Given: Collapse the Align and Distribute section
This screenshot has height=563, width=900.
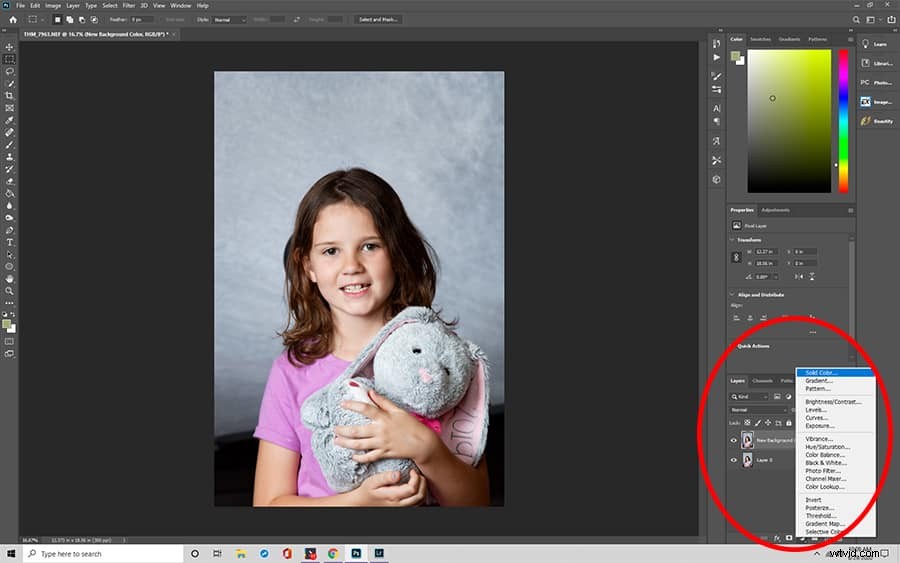Looking at the screenshot, I should point(732,294).
